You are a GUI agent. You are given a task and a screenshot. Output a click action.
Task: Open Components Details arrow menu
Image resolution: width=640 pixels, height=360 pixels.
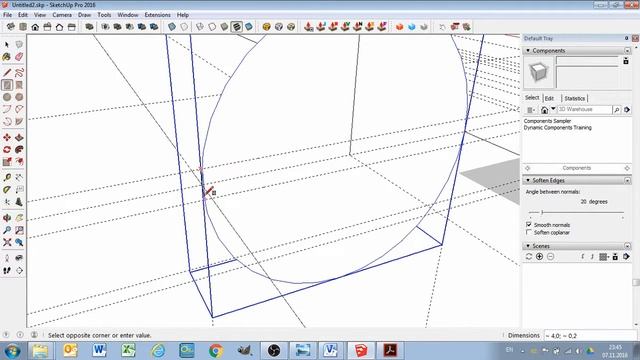(x=627, y=110)
